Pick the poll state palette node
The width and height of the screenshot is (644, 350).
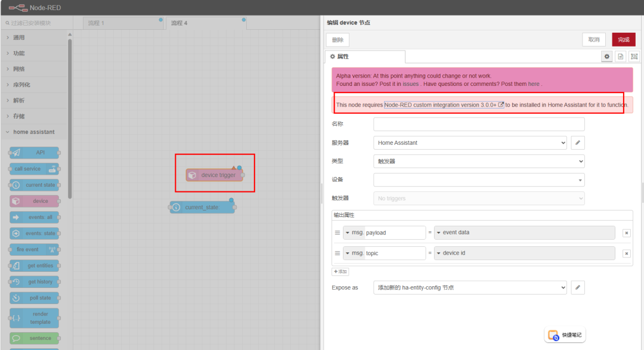tap(34, 298)
